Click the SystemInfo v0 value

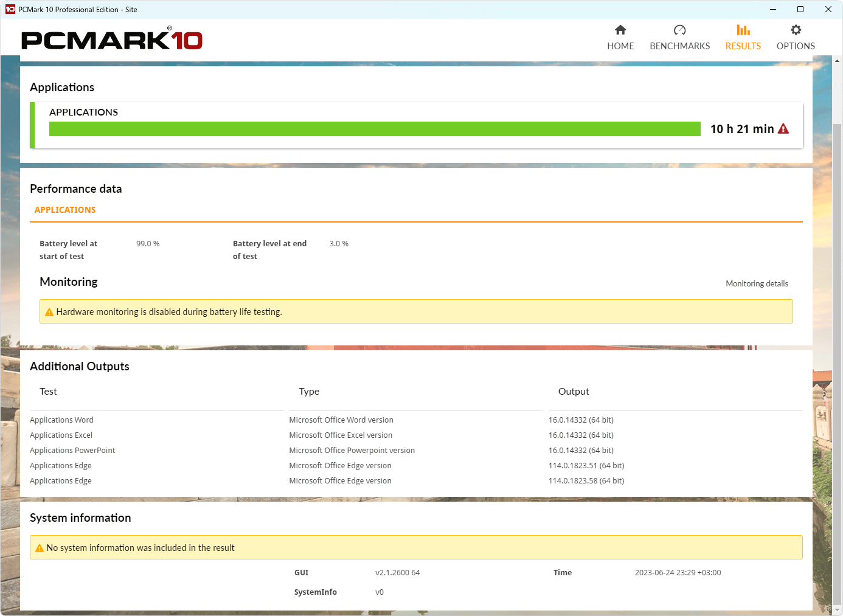[380, 592]
